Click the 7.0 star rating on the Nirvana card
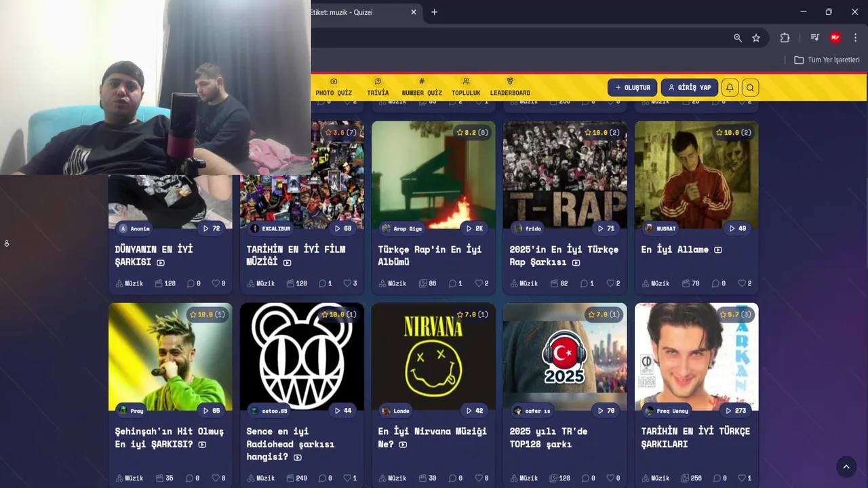Viewport: 868px width, 488px height. [x=472, y=314]
